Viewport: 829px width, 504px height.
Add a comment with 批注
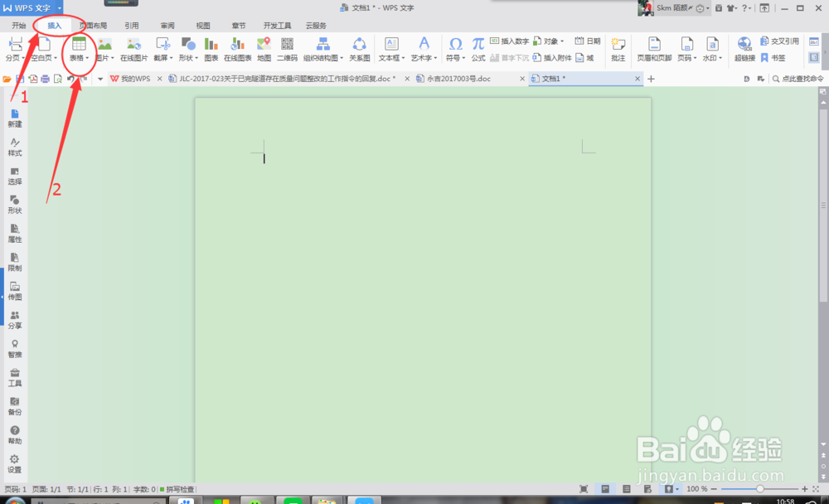618,49
